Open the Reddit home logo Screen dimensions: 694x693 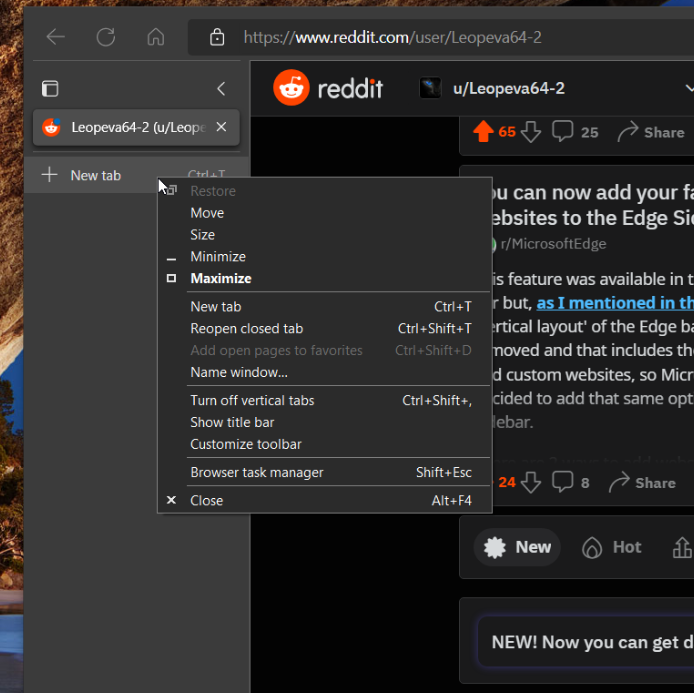328,88
